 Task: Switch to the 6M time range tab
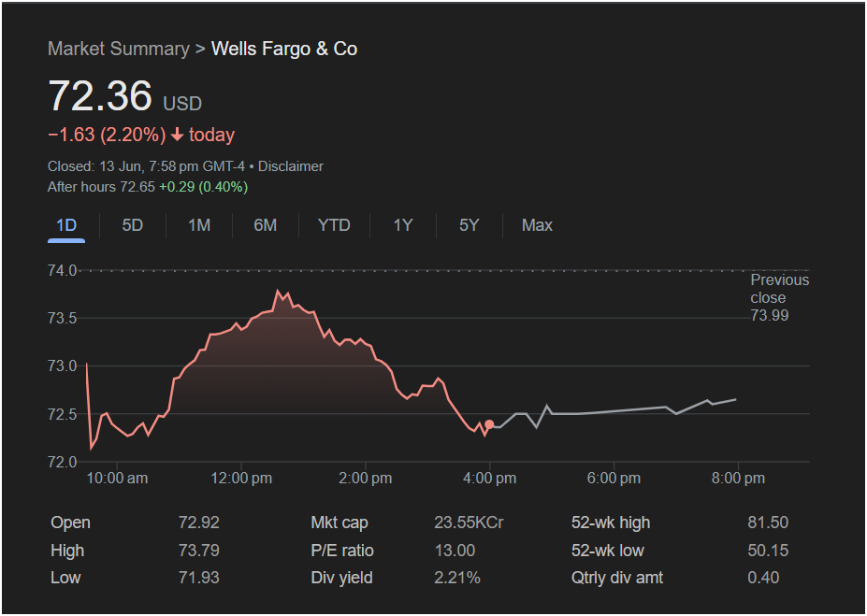[265, 225]
